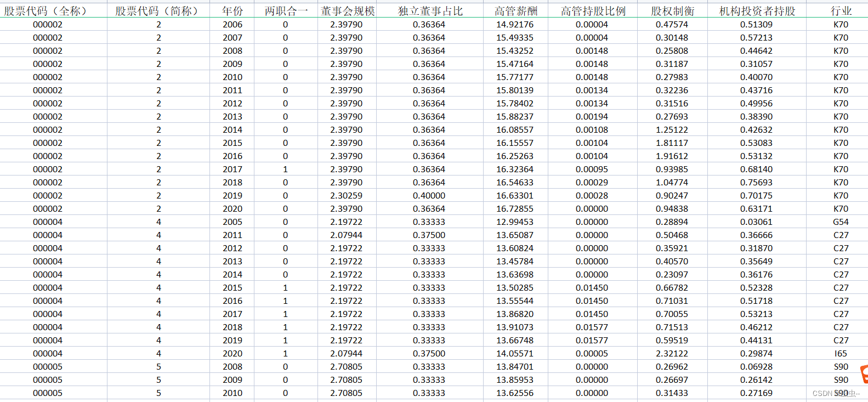
Task: Select the cell with value 13.62556
Action: click(x=515, y=393)
